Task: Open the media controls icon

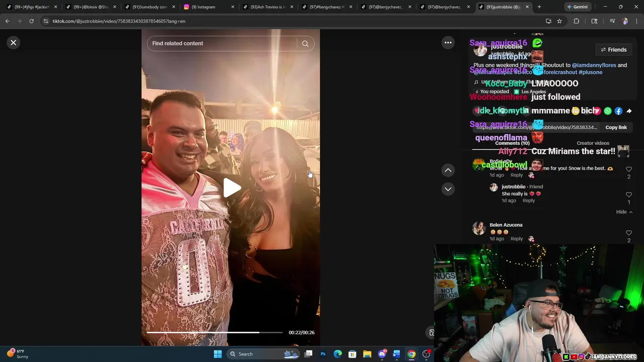Action: pyautogui.click(x=612, y=21)
